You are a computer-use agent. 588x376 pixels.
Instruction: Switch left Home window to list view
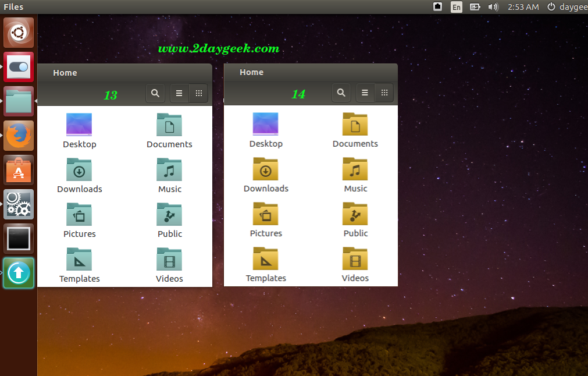pos(179,93)
